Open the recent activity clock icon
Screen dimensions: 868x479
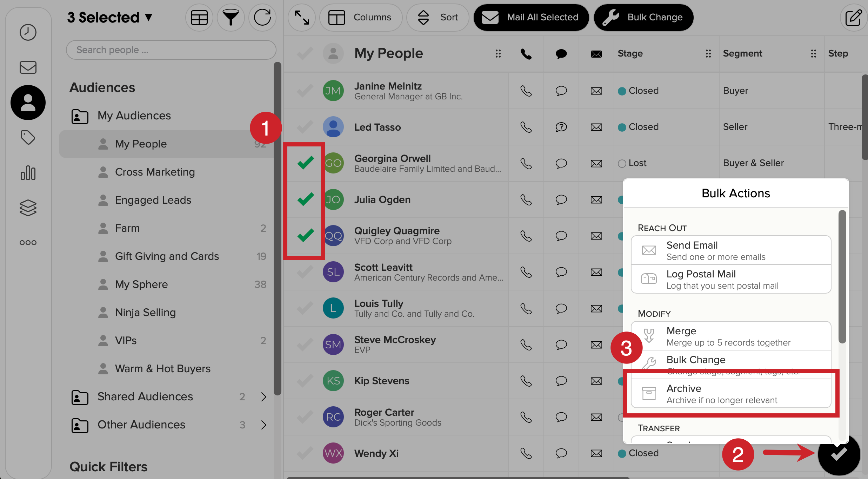(x=28, y=33)
